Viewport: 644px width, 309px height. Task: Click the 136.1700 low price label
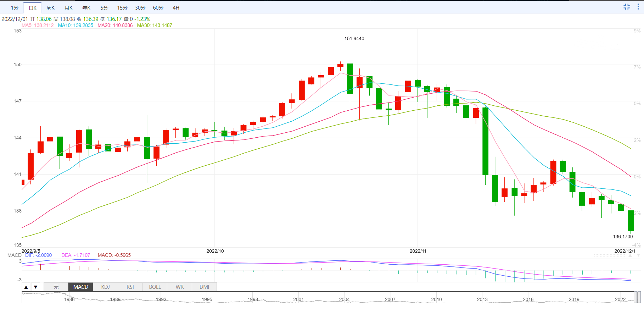point(623,236)
